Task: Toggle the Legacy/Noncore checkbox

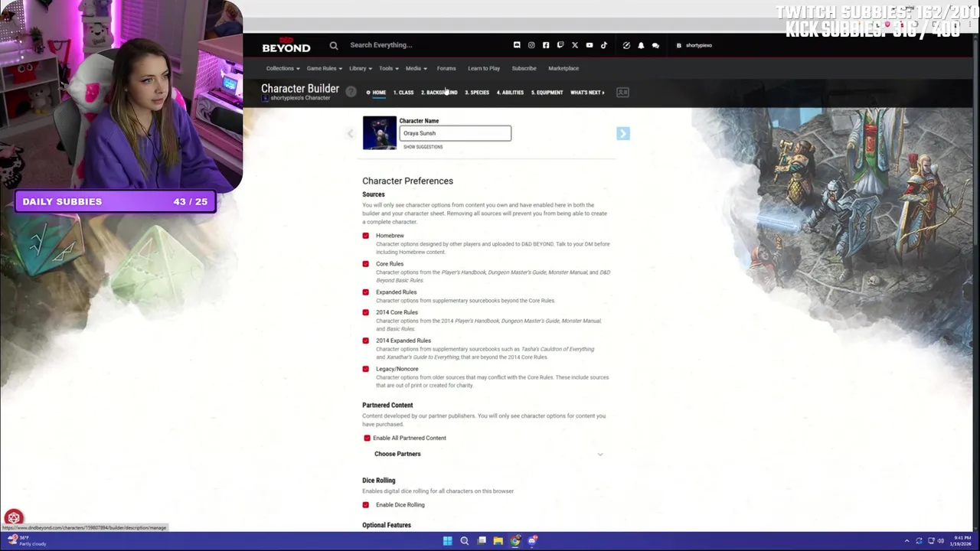Action: tap(366, 369)
